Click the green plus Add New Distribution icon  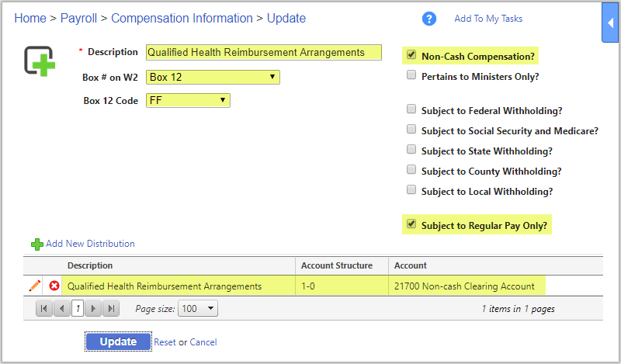36,244
